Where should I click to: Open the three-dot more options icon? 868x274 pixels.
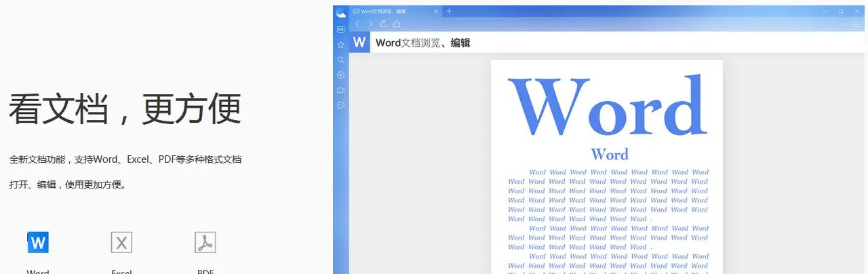click(843, 24)
